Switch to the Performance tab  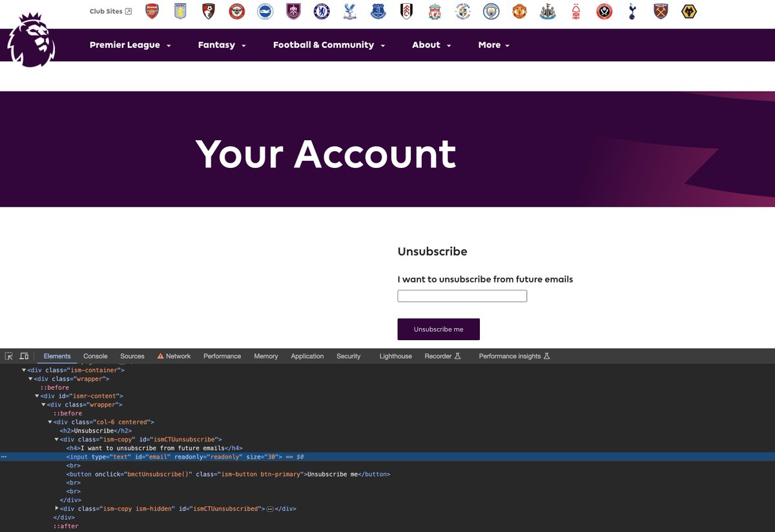222,356
